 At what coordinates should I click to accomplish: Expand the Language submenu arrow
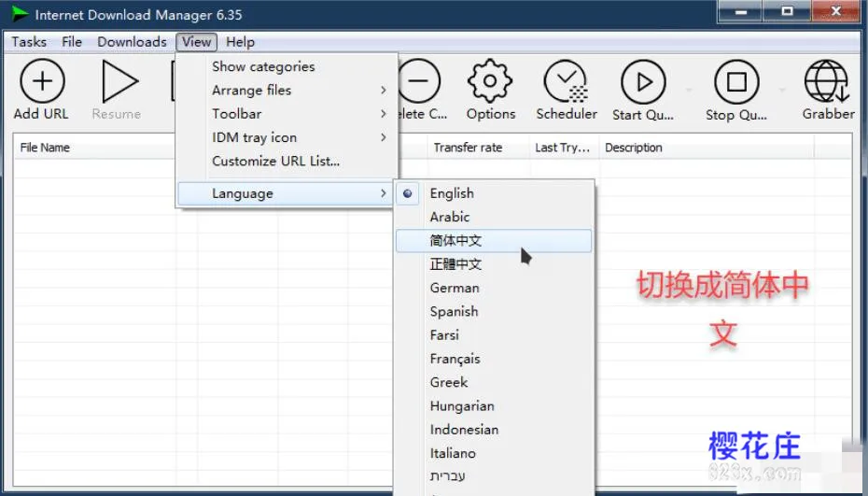[383, 193]
